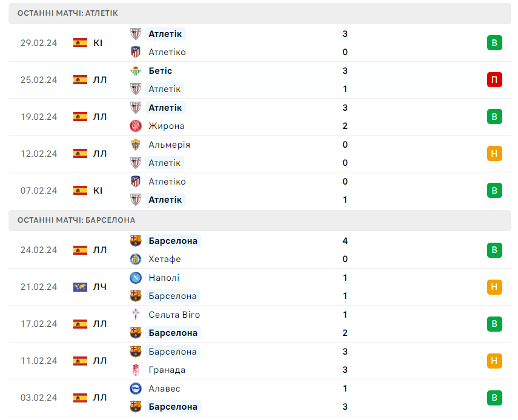Click the Girona club crest icon

136,126
